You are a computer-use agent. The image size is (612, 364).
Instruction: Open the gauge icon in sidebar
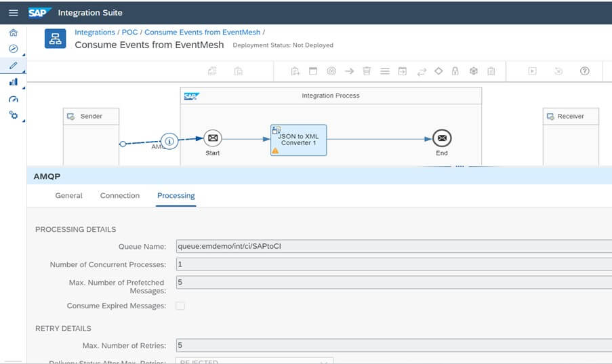[x=14, y=99]
